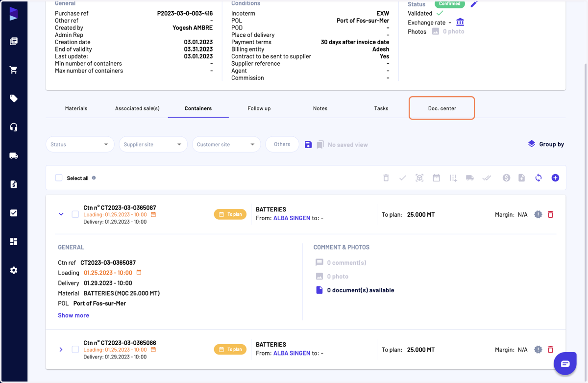Click the blue plus add container icon

click(x=555, y=178)
